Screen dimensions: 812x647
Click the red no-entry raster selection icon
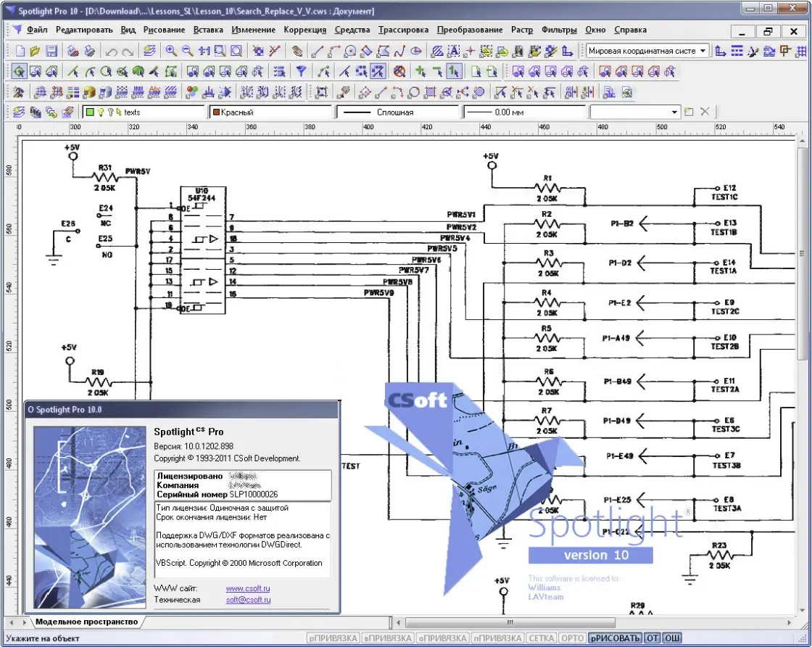pos(399,72)
